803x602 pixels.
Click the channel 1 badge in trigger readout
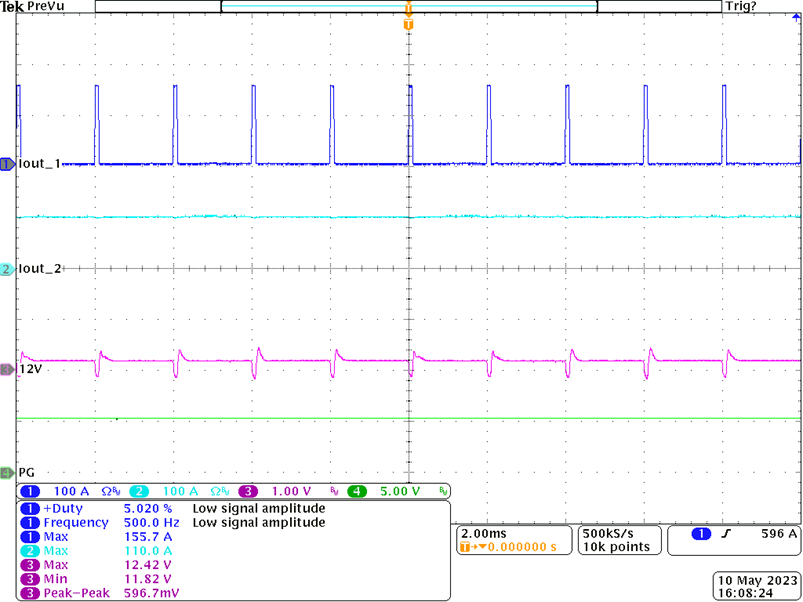[701, 534]
